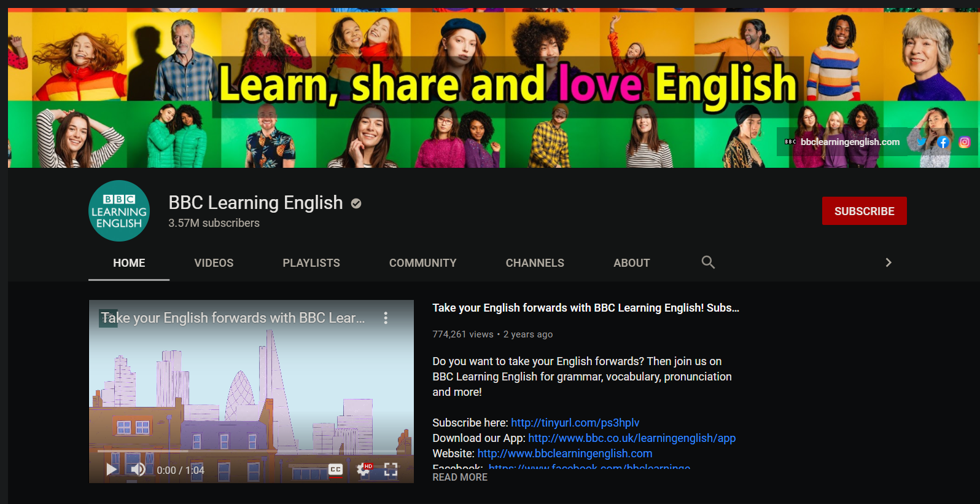Open video three-dot more options menu
The height and width of the screenshot is (504, 980).
pos(386,318)
